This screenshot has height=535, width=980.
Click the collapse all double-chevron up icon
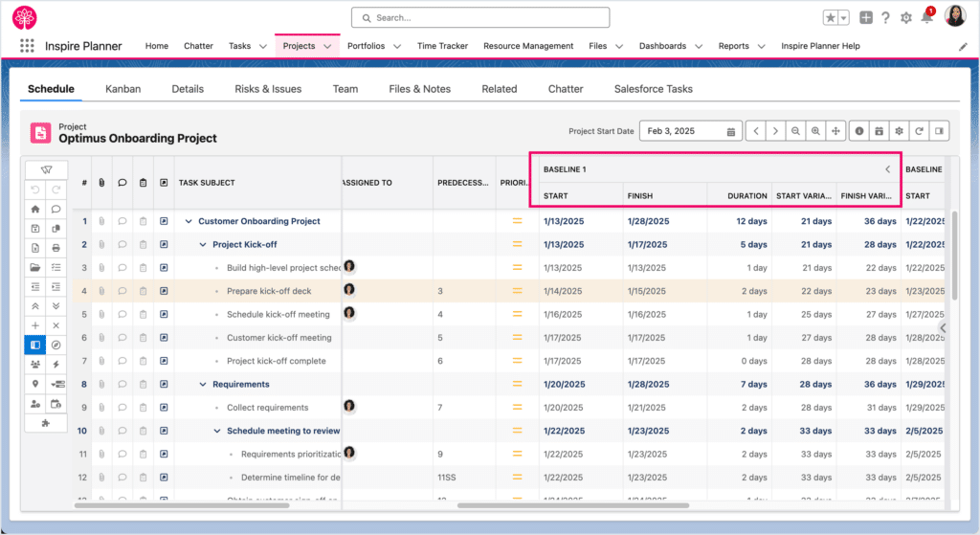coord(35,305)
